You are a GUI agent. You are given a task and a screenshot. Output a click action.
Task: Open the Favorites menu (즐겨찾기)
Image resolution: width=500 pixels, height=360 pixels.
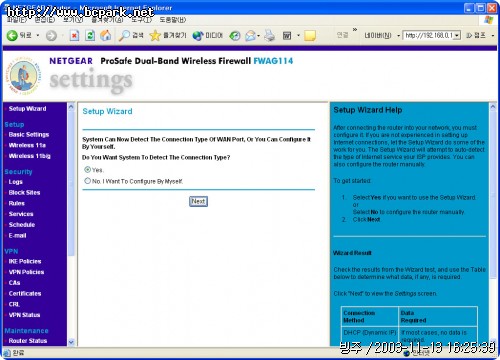click(107, 20)
